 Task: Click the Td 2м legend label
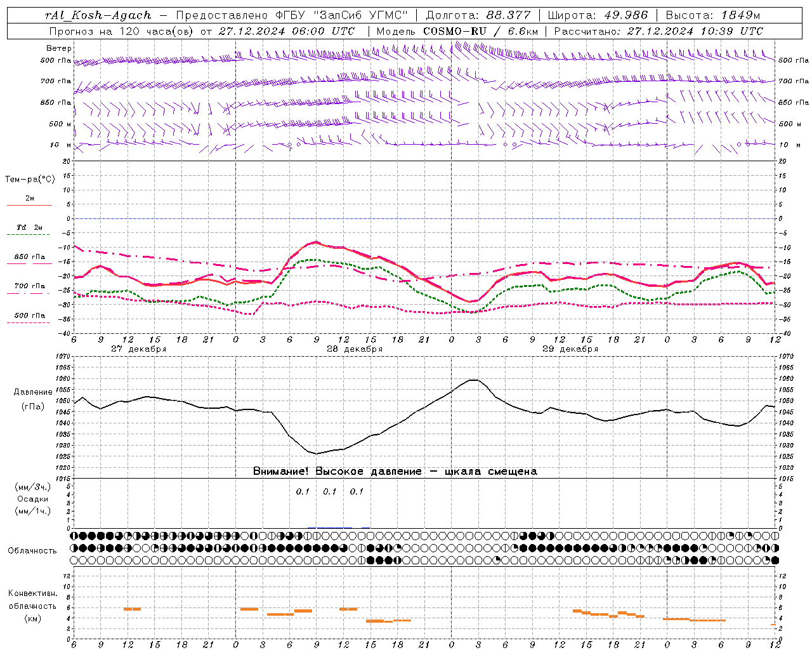(x=30, y=227)
